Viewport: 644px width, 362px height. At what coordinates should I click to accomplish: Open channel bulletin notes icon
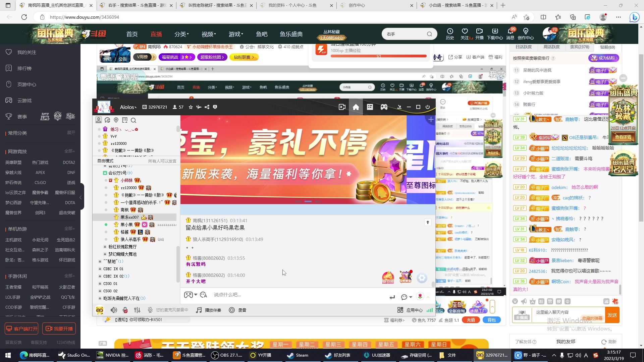pos(125,120)
